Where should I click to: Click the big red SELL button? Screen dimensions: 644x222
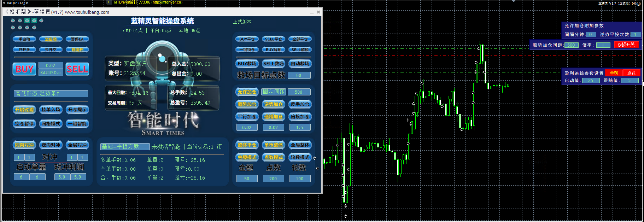pyautogui.click(x=77, y=69)
